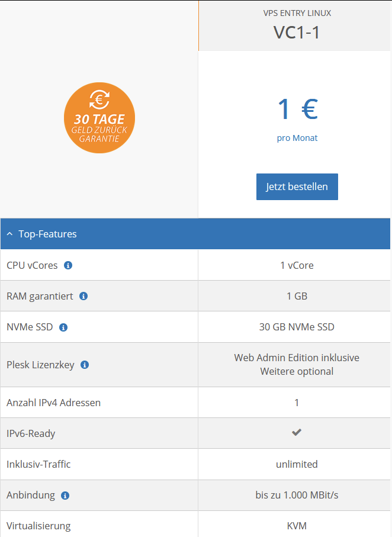392x537 pixels.
Task: Click the bis zu 1.000 MBit/s value
Action: coord(297,495)
